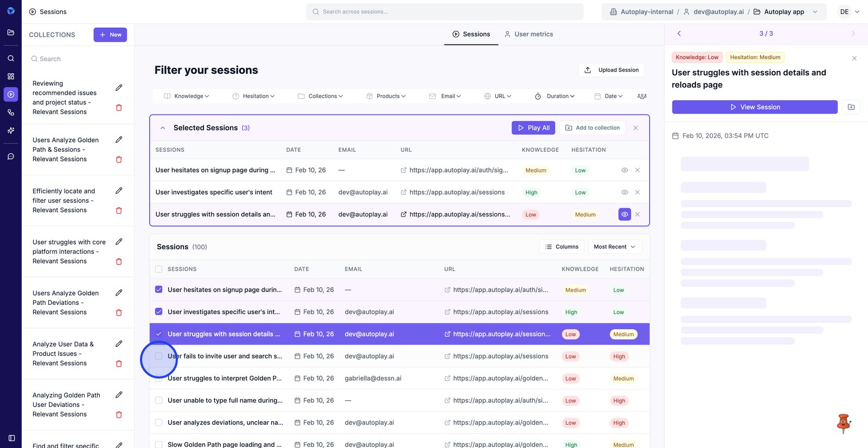The width and height of the screenshot is (868, 448).
Task: Click the sparkle AI icon in sidebar
Action: click(x=11, y=131)
